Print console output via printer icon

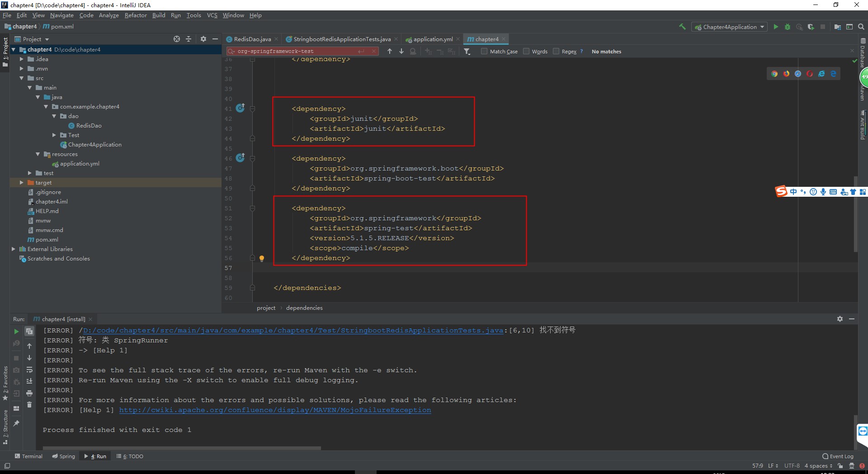coord(29,393)
